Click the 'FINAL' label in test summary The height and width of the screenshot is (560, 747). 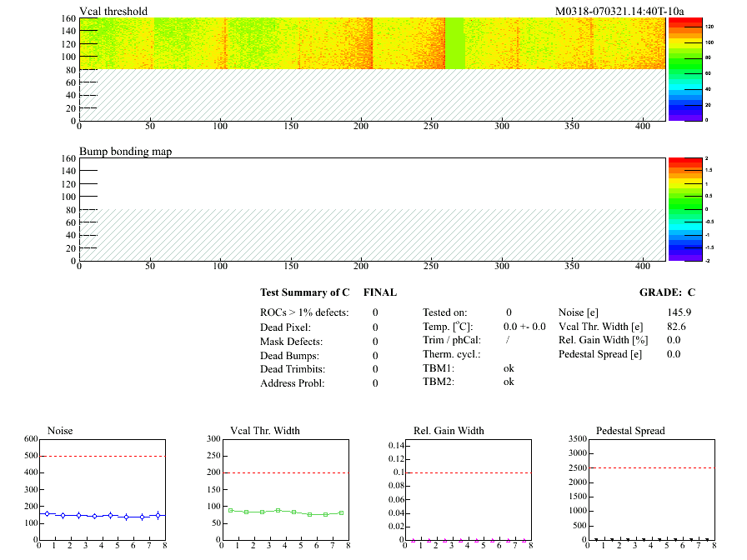380,292
